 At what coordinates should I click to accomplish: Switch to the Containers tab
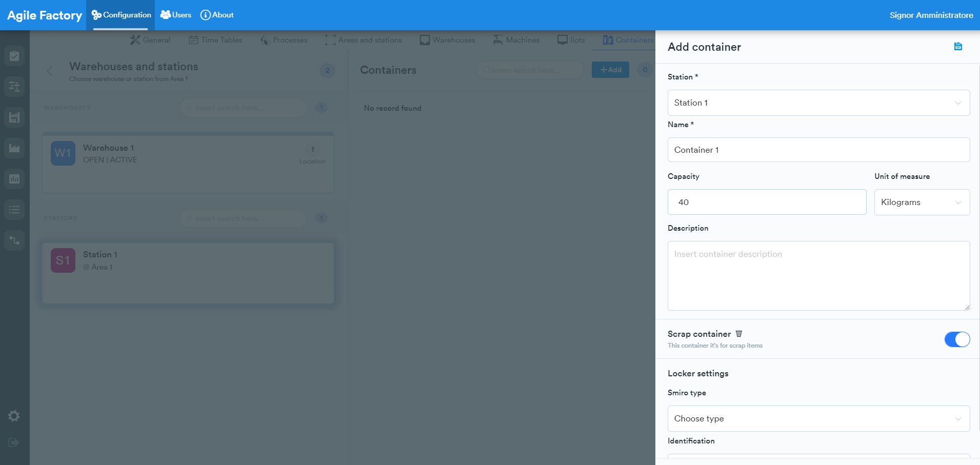(628, 40)
